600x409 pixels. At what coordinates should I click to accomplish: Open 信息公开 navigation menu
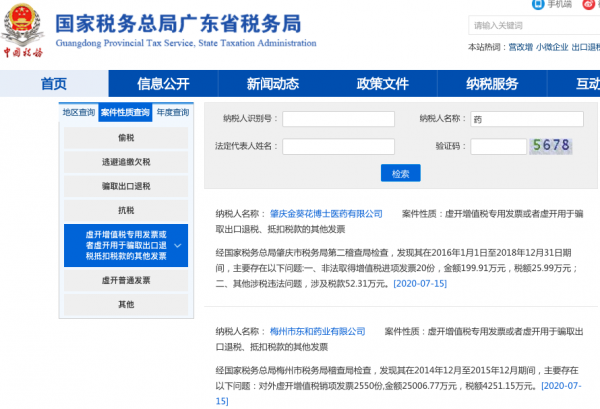[x=163, y=83]
